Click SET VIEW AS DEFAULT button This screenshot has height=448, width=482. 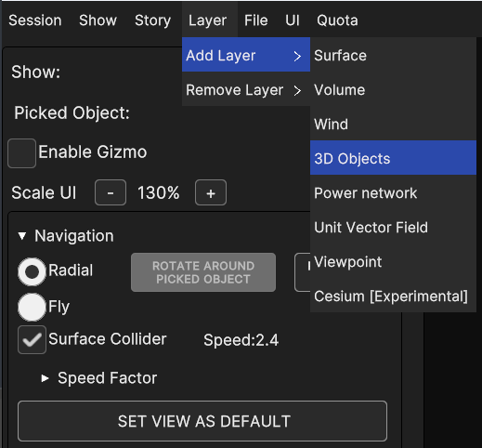(x=202, y=421)
